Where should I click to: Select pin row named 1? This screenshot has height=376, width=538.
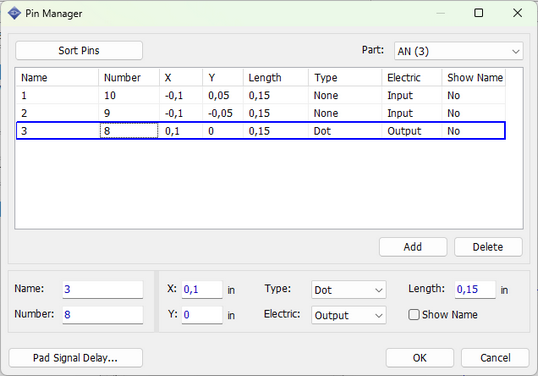(261, 95)
